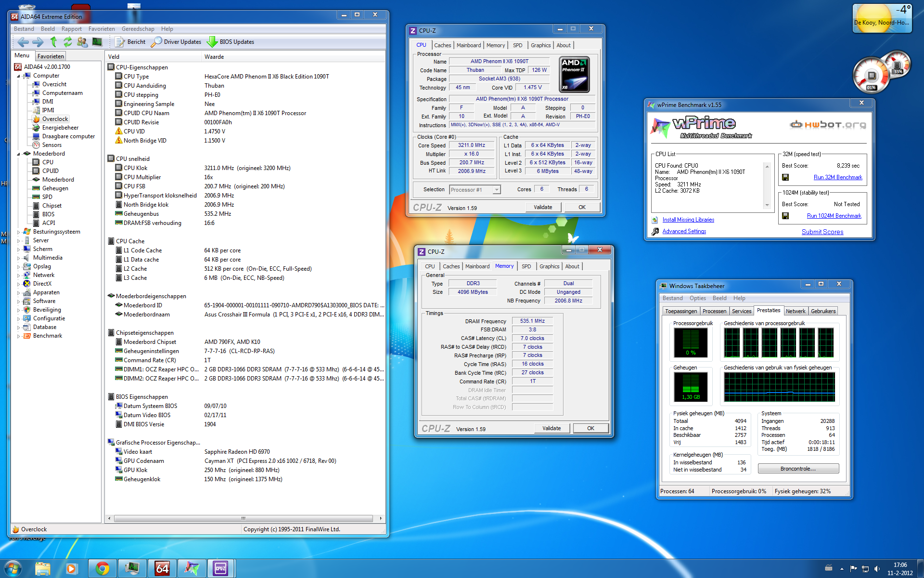This screenshot has height=578, width=924.
Task: Click the Waarde column header in AIDA64
Action: (x=293, y=57)
